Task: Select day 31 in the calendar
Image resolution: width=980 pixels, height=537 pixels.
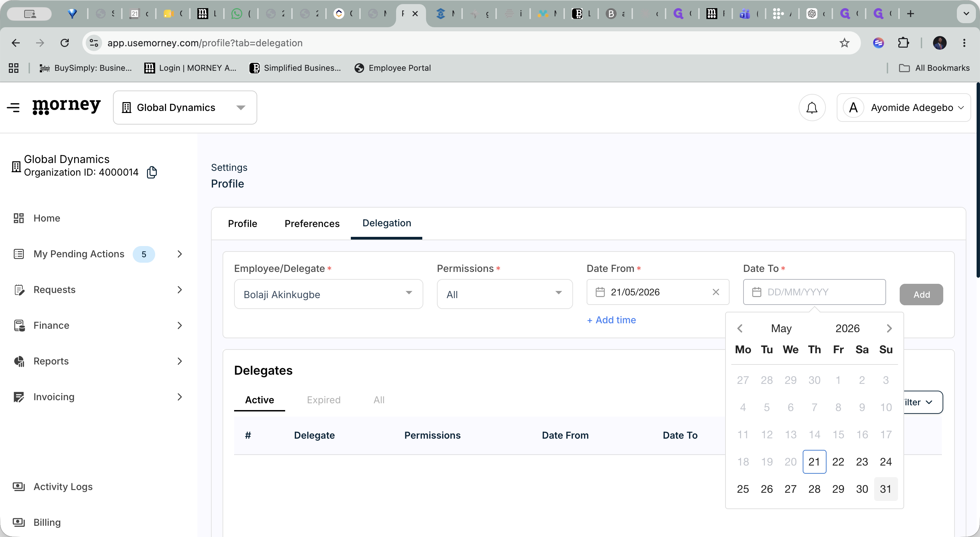Action: coord(886,489)
